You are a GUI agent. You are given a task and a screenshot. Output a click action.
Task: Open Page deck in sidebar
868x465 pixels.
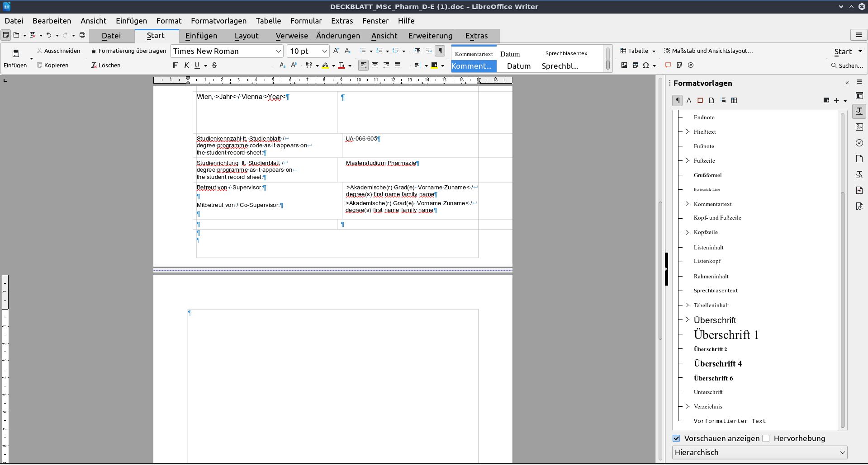click(x=859, y=159)
